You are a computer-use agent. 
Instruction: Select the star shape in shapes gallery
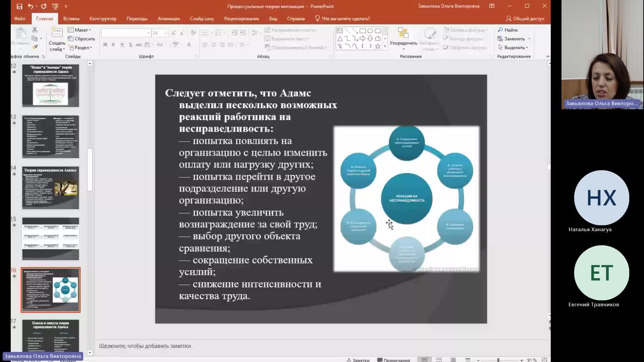[378, 46]
